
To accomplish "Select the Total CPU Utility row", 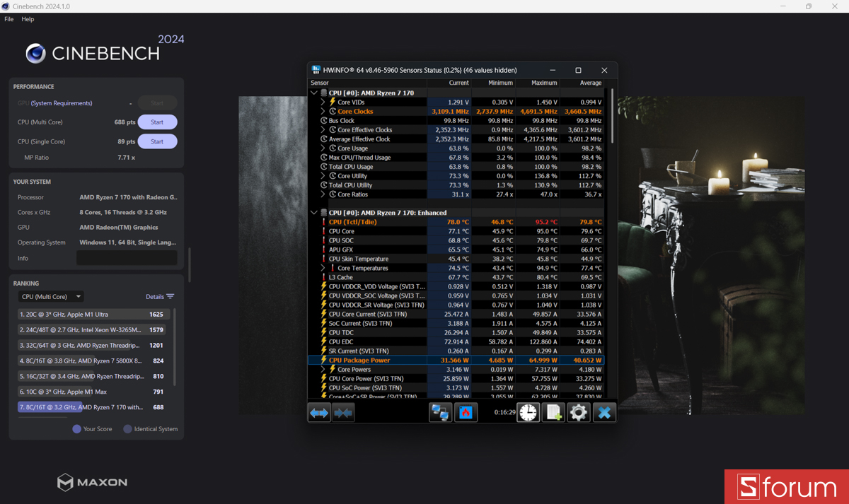I will click(456, 185).
